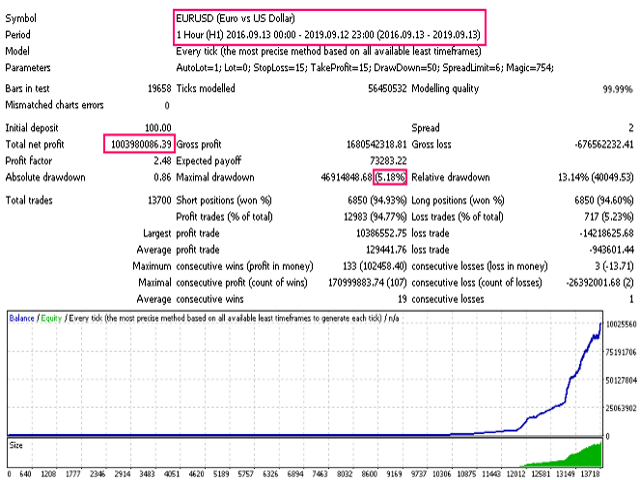640x480 pixels.
Task: Click Loss trades value 717 (5.23%)
Action: (609, 217)
